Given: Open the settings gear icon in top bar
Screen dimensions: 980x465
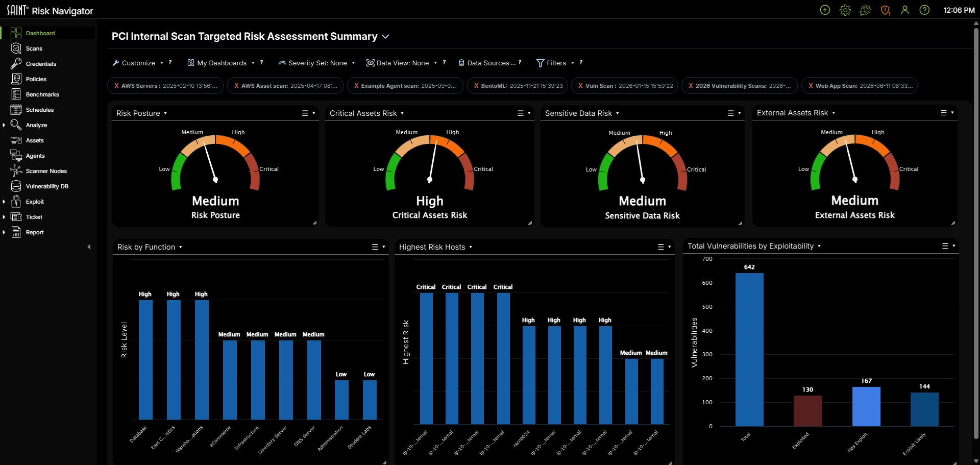Looking at the screenshot, I should click(x=845, y=10).
